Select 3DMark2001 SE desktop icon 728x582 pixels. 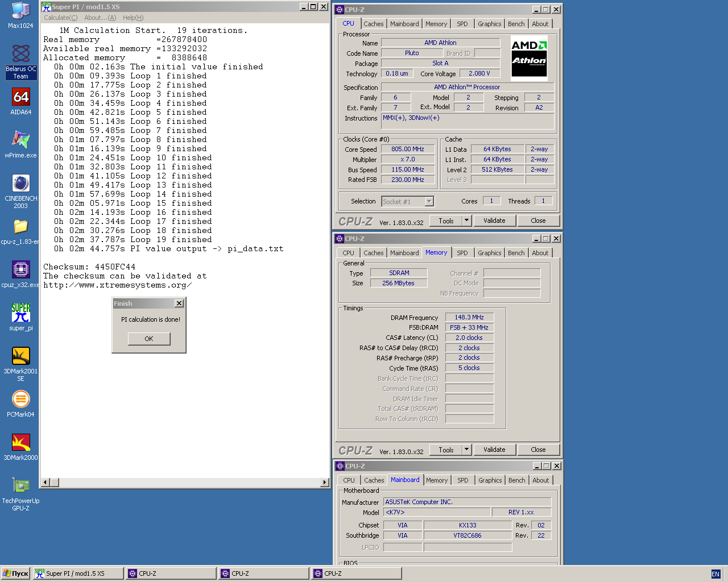click(x=20, y=364)
